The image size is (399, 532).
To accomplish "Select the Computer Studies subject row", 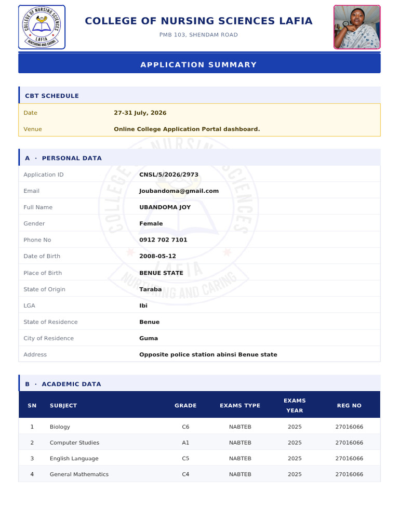I will 199,443.
